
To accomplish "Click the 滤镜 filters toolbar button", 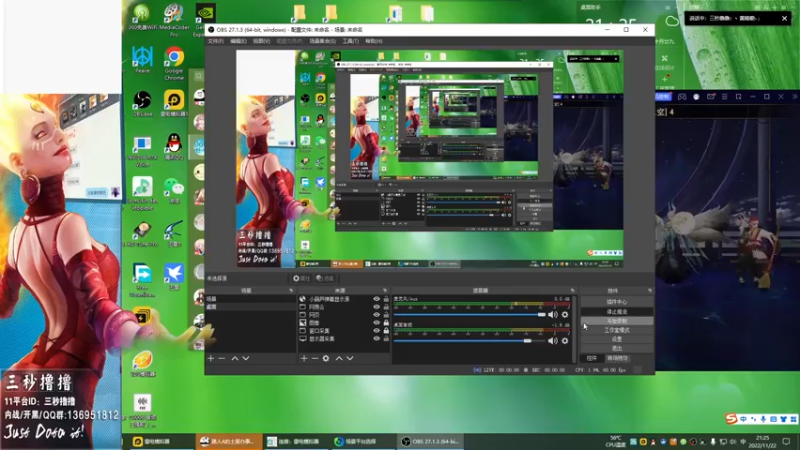I will coord(324,278).
